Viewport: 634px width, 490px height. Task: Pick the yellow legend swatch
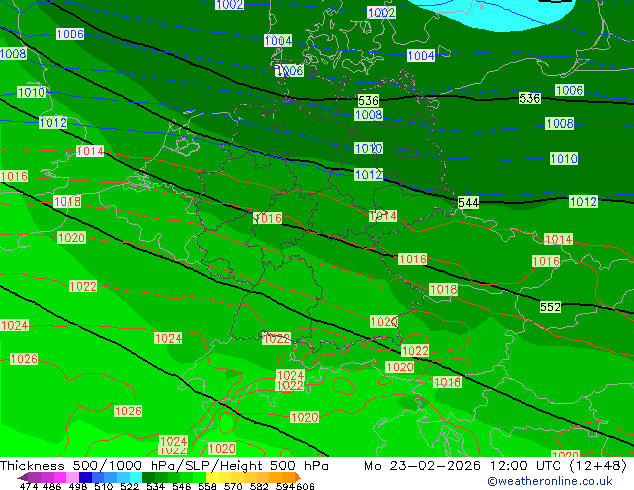(x=212, y=477)
